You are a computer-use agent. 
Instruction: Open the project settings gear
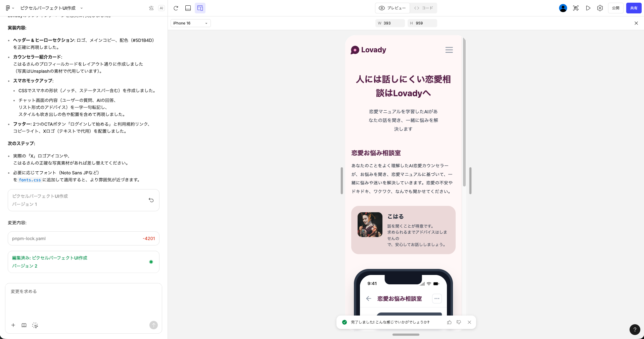600,8
